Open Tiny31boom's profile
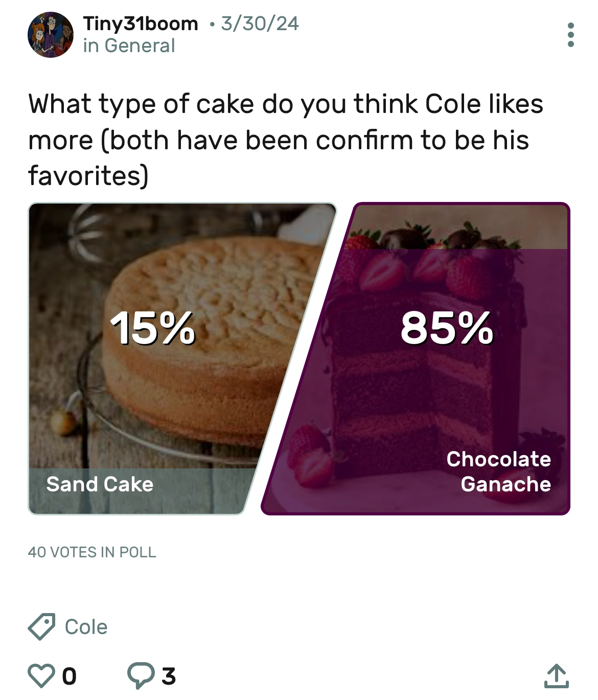 click(141, 23)
